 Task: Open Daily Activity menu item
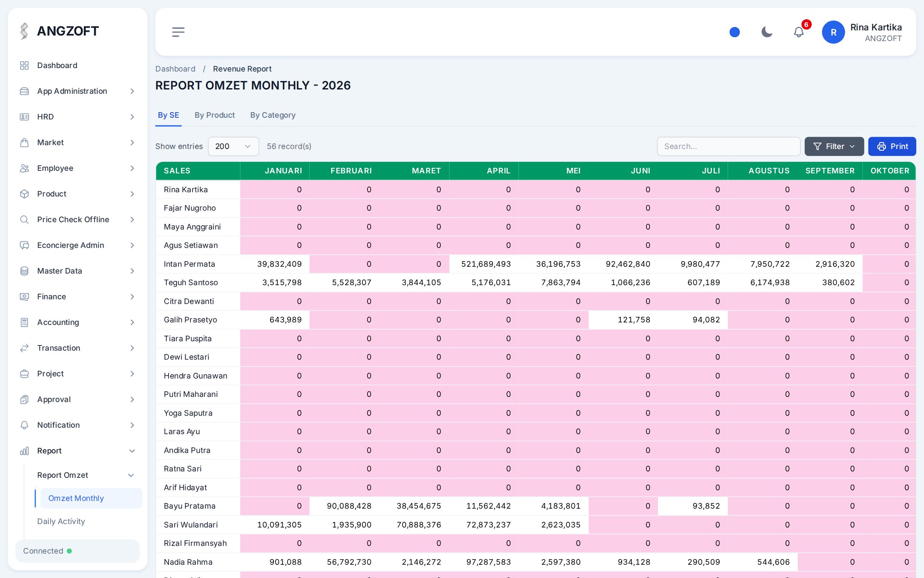tap(61, 521)
